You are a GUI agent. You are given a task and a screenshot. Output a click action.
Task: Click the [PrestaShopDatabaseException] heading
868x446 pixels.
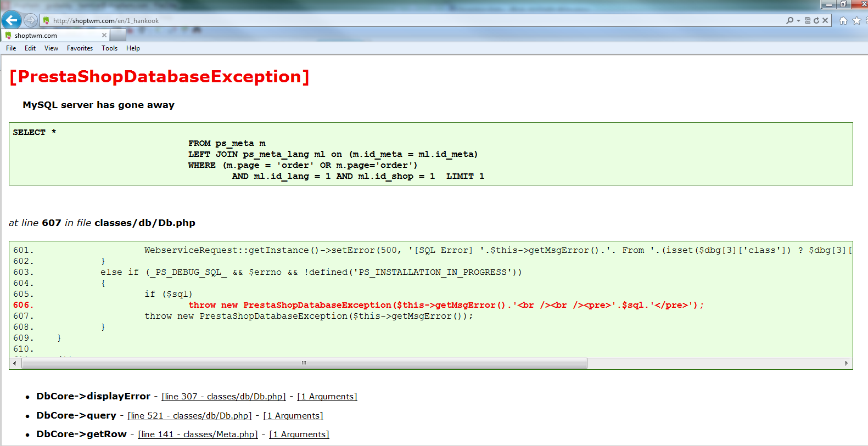160,76
